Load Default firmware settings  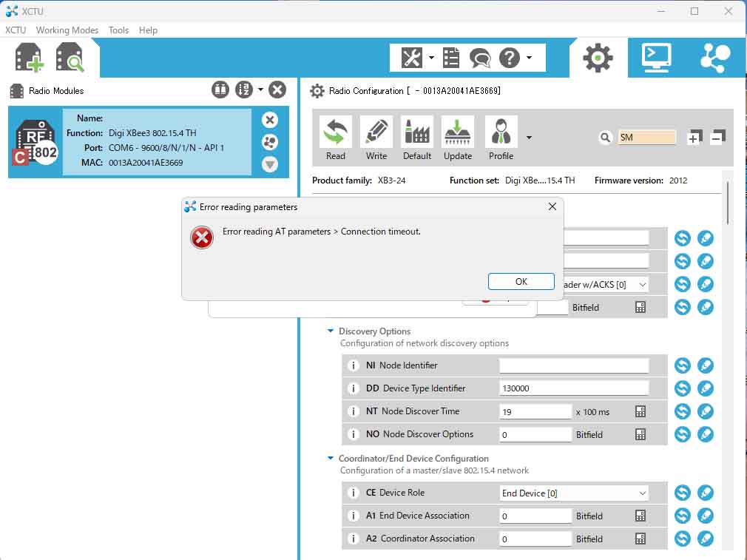[417, 138]
